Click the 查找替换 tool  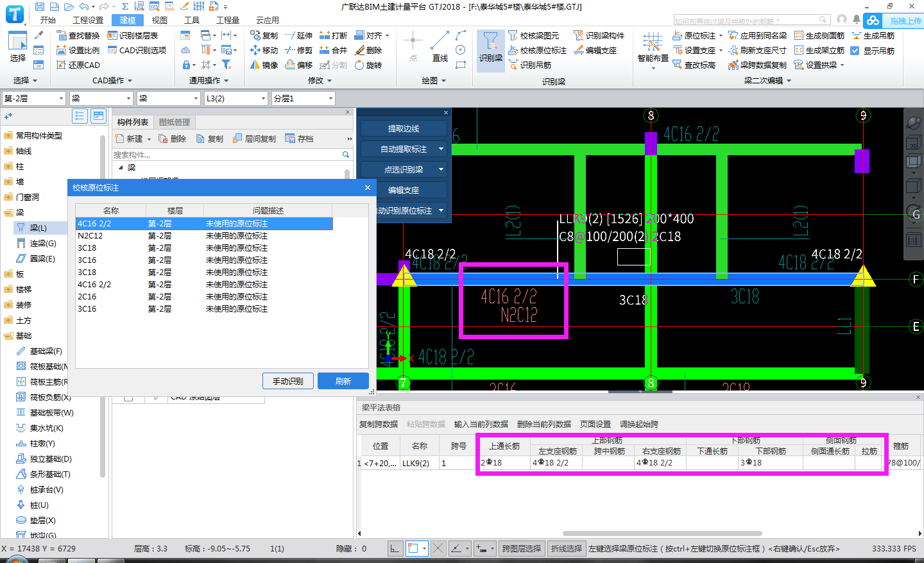tap(78, 35)
